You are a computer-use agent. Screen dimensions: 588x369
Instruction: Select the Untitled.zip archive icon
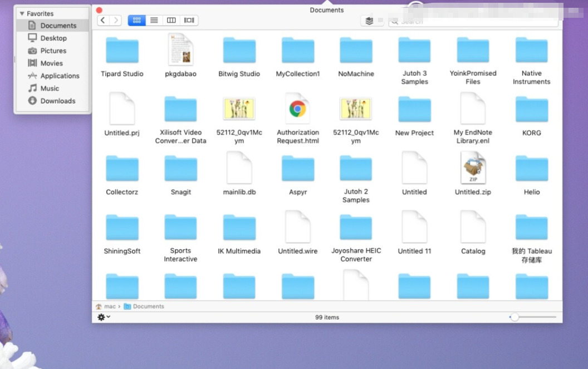pos(473,169)
